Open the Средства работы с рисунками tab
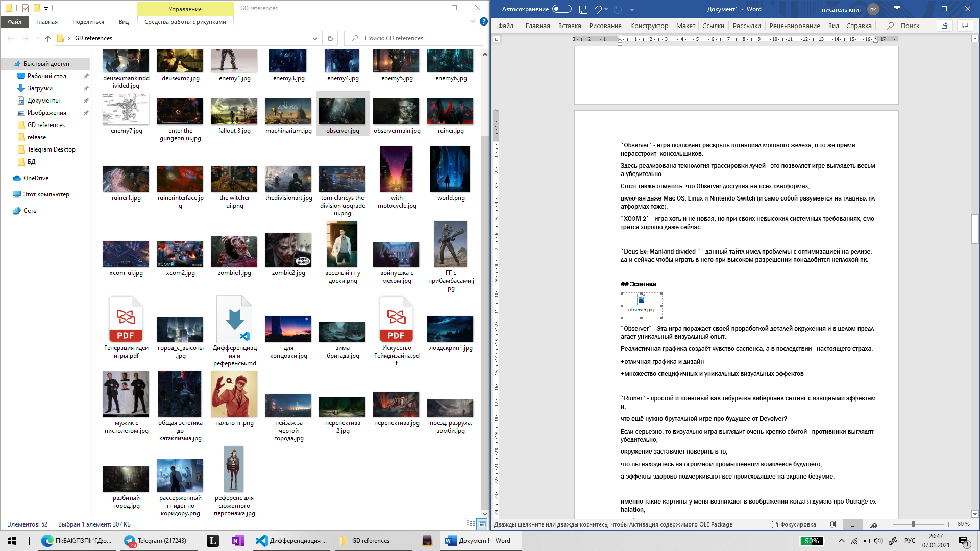Screen dimensions: 980x551 [x=185, y=22]
